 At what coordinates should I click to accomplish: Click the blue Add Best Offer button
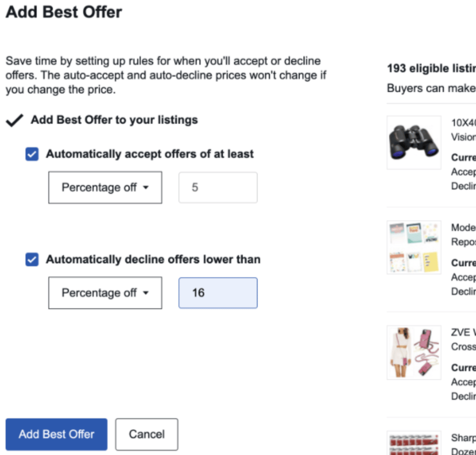[56, 434]
